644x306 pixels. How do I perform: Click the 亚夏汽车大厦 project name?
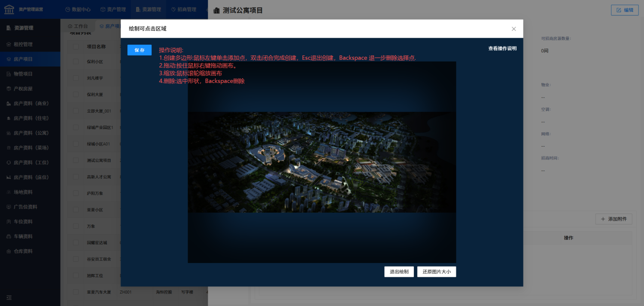click(x=99, y=292)
